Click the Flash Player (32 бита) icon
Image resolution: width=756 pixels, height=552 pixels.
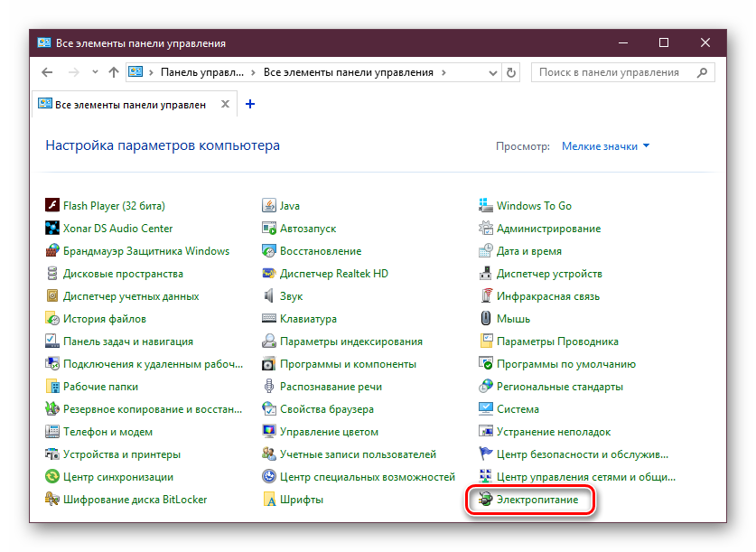pos(51,206)
